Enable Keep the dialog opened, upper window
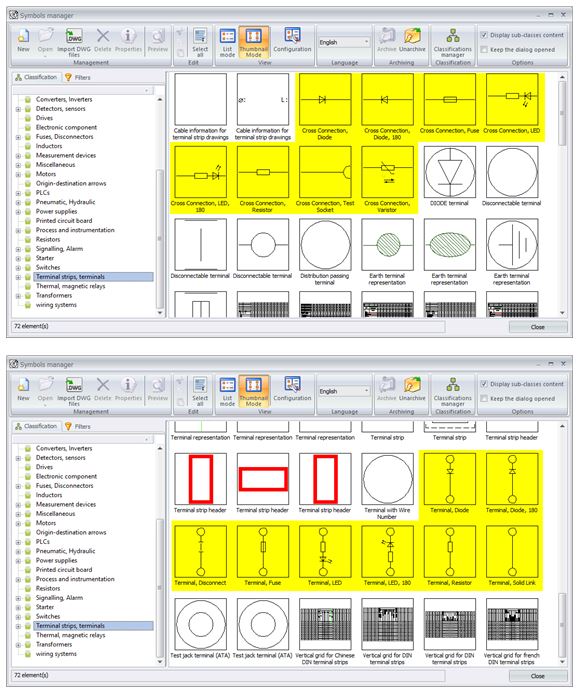Viewport: 578px width, 693px height. point(484,50)
